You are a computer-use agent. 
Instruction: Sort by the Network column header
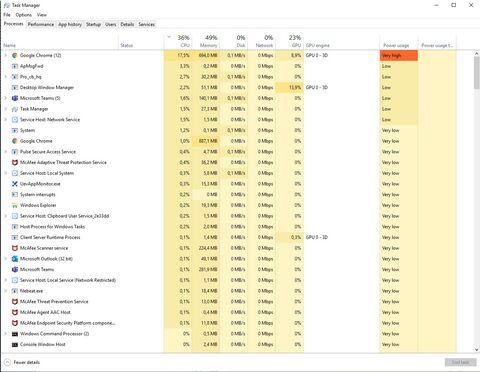coord(262,41)
